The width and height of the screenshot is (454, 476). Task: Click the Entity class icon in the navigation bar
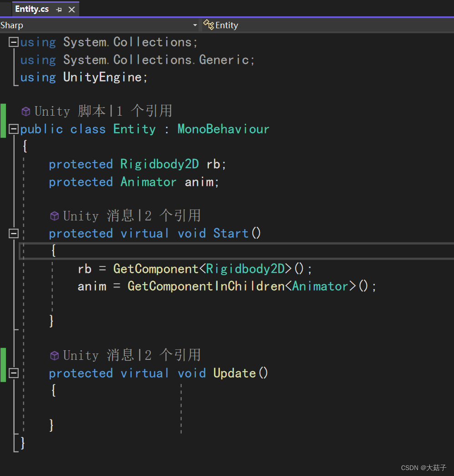(209, 25)
